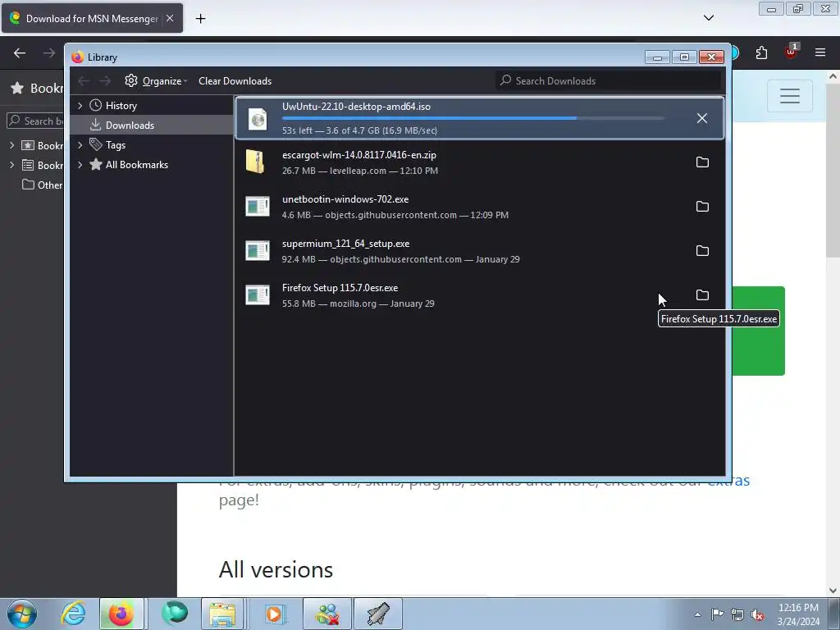Viewport: 840px width, 630px height.
Task: Click the bookmarks sidebar search field
Action: tap(35, 121)
